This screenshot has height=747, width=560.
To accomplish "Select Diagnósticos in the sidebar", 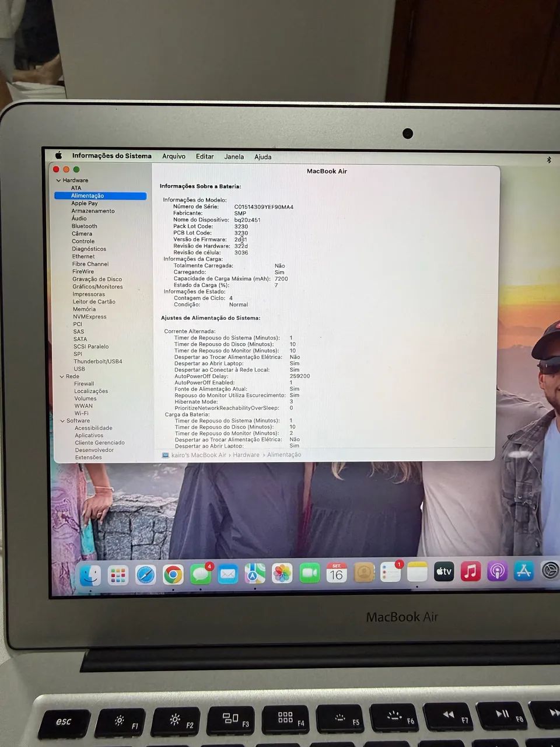I will point(89,249).
